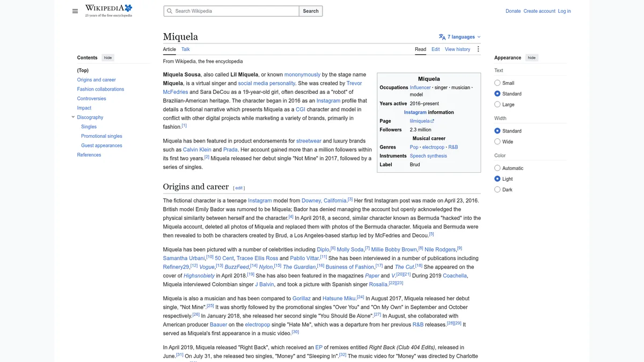This screenshot has width=644, height=362.
Task: Jump to Singles in contents
Action: [89, 127]
